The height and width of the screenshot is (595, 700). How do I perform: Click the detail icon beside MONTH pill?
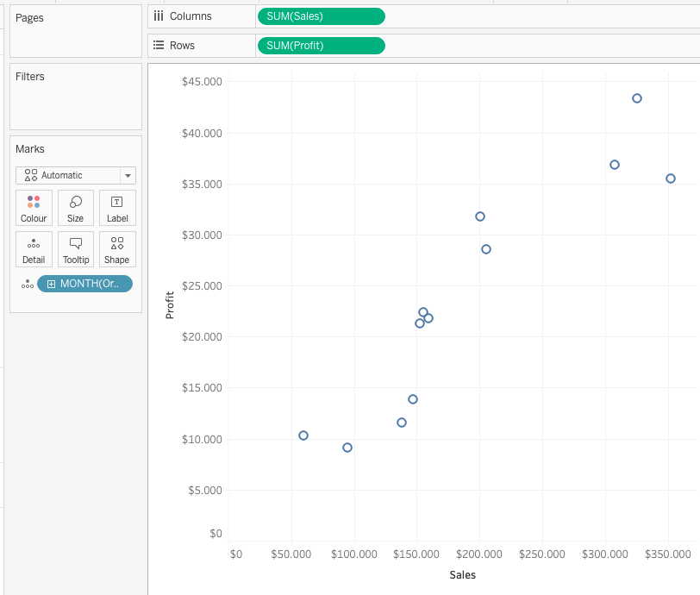28,284
